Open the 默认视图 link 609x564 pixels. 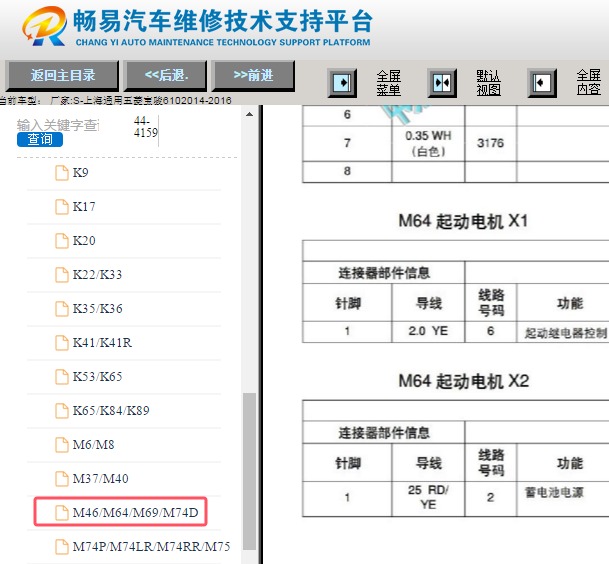(x=489, y=83)
